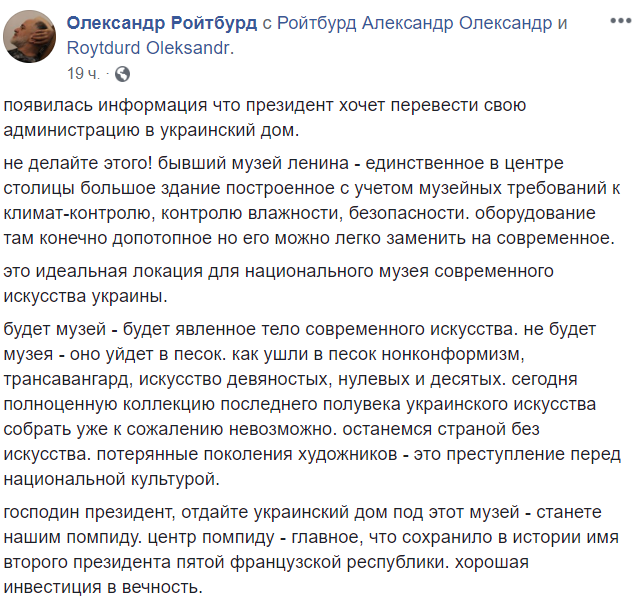
Task: Click the phrase 'национальной культурой'
Action: 111,479
